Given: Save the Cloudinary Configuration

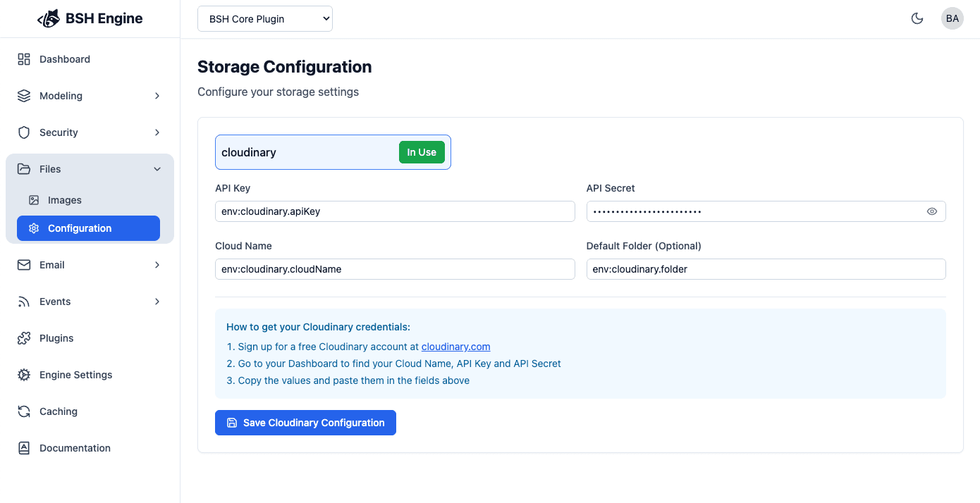Looking at the screenshot, I should [x=305, y=422].
